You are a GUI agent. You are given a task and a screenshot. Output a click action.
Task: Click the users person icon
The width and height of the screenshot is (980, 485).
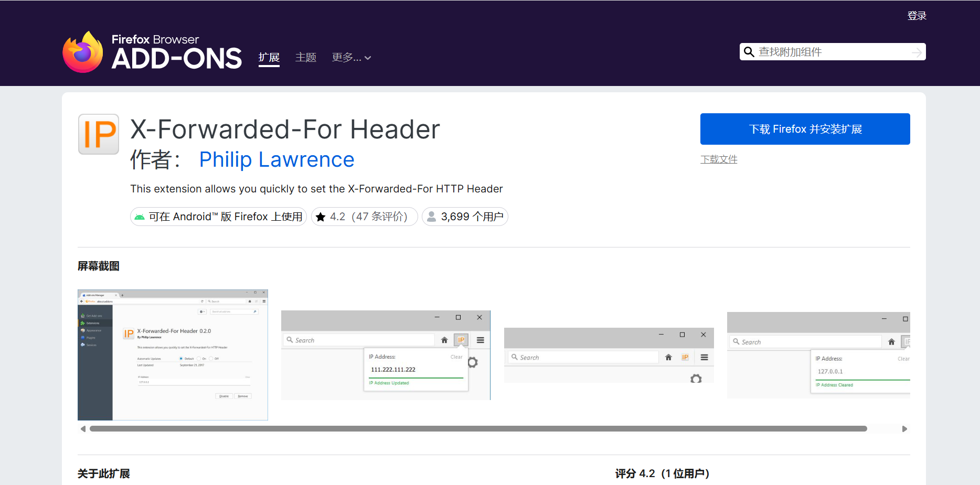click(431, 217)
